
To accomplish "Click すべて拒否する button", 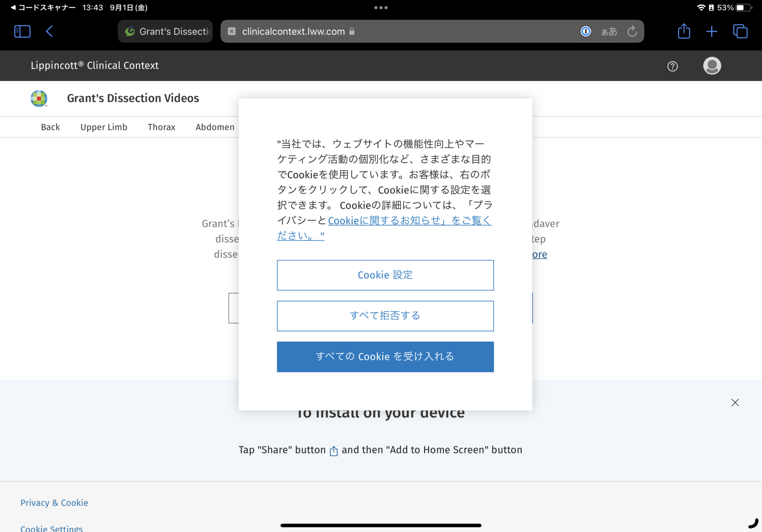I will 385,316.
